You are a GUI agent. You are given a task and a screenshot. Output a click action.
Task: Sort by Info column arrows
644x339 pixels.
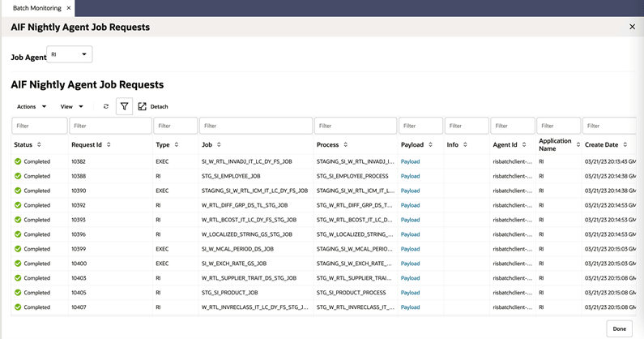[x=465, y=145]
